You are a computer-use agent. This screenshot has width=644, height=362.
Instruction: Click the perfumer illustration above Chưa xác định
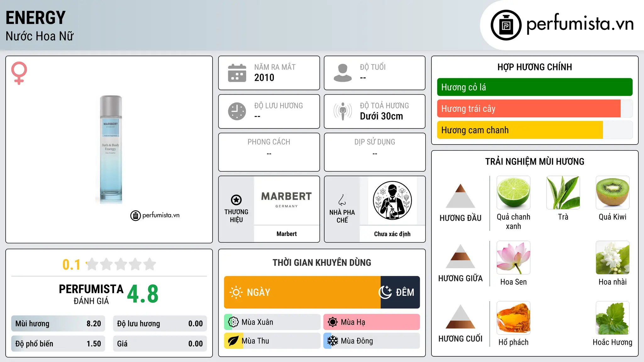pos(392,200)
